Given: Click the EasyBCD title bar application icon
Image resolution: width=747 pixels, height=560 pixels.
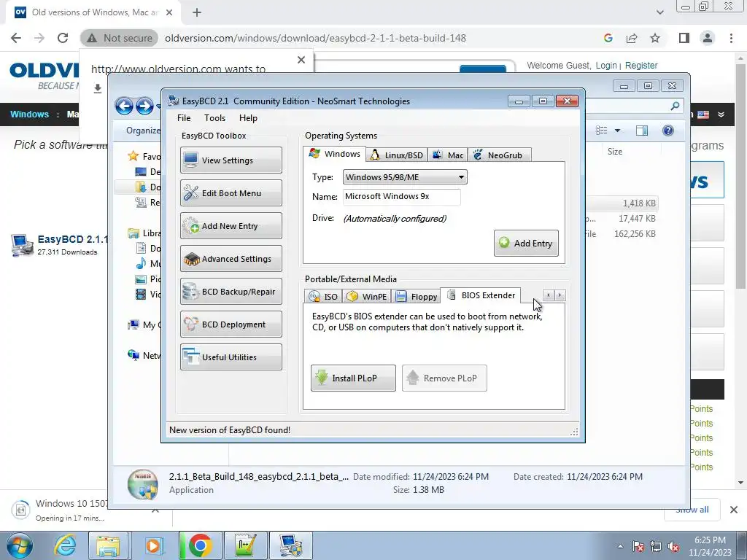Looking at the screenshot, I should [174, 101].
